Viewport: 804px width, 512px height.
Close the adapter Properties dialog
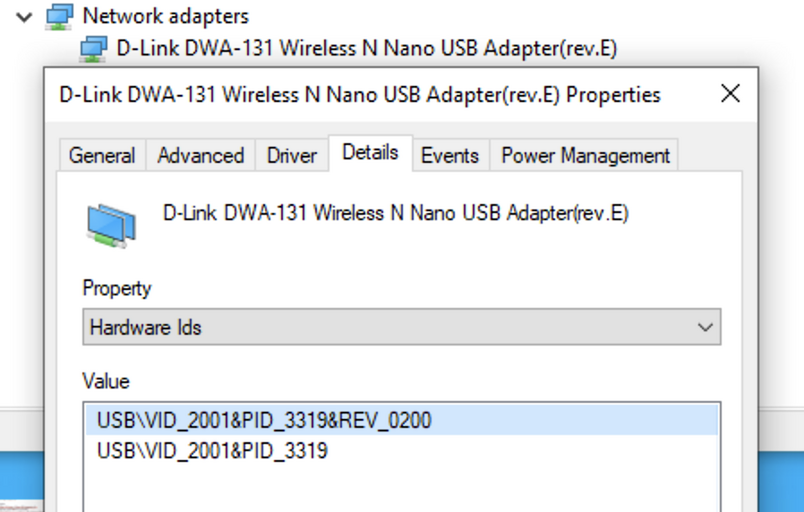pyautogui.click(x=730, y=94)
